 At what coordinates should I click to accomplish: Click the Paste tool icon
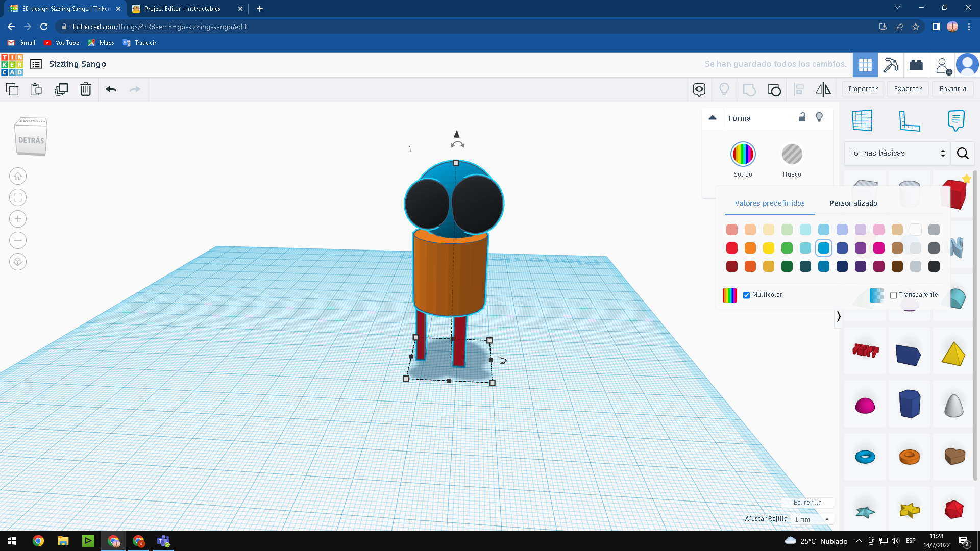(x=36, y=89)
